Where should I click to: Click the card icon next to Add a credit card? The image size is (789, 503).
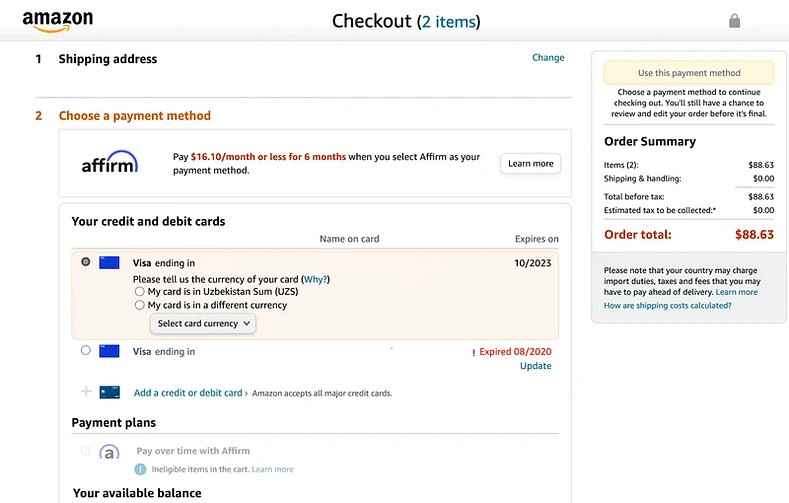click(110, 392)
